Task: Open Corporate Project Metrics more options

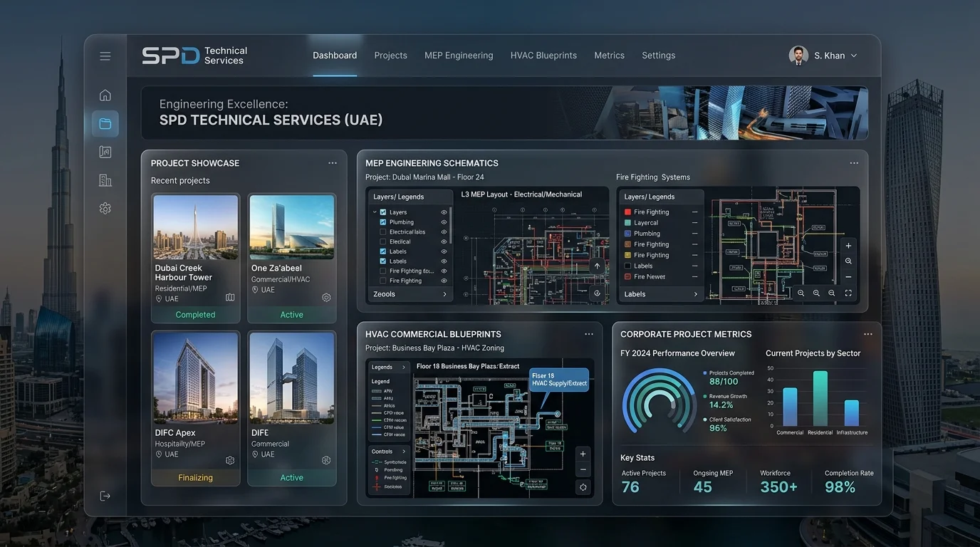Action: (868, 334)
